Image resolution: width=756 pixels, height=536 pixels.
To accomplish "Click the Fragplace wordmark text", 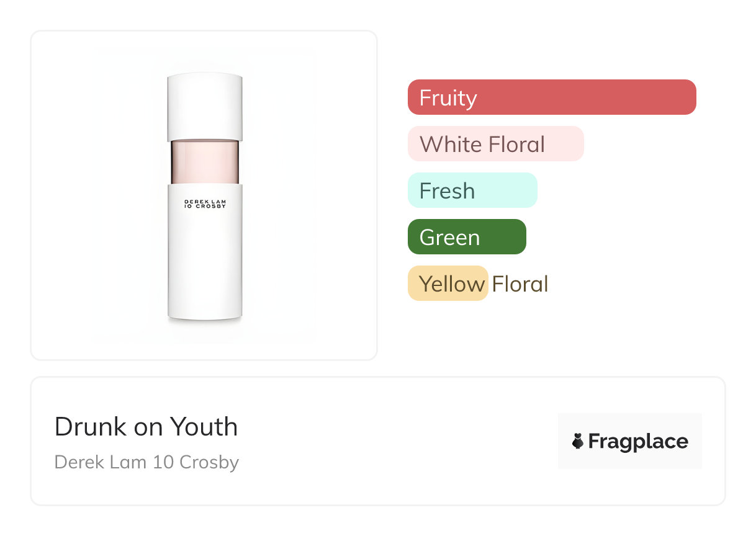I will [638, 442].
